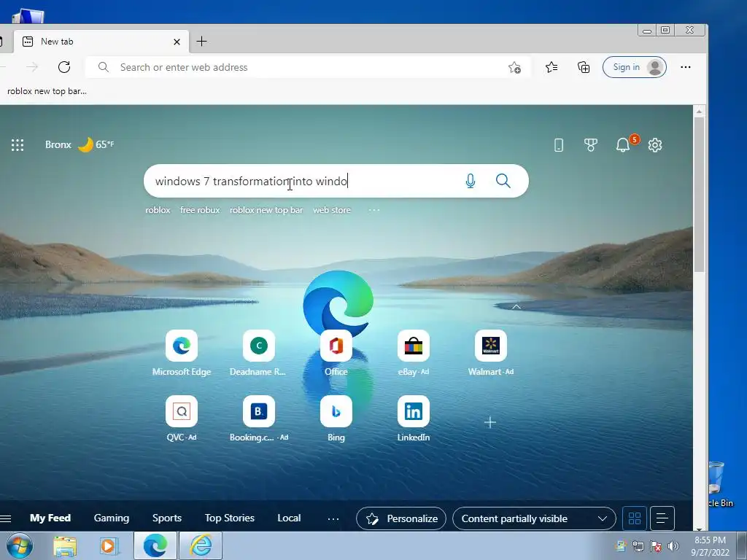Open notifications bell icon

click(623, 145)
